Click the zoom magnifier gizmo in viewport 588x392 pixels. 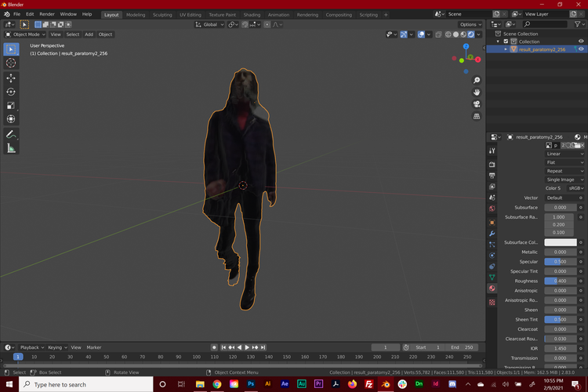[477, 81]
